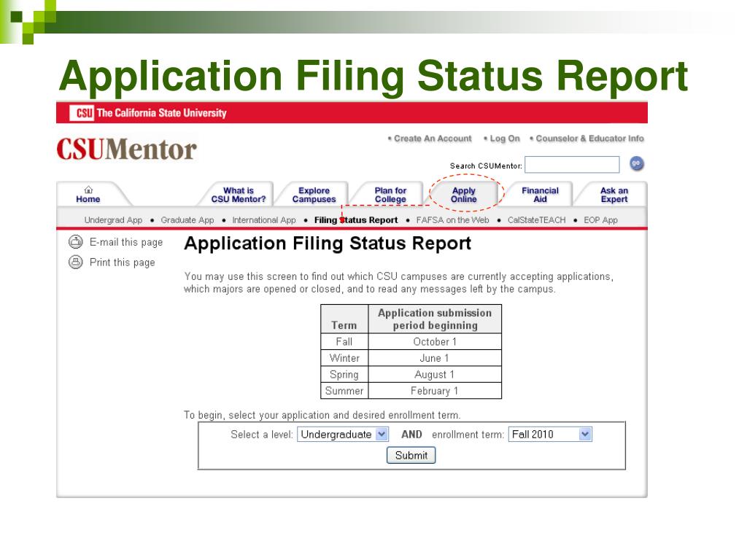Click the Submit button

click(411, 455)
